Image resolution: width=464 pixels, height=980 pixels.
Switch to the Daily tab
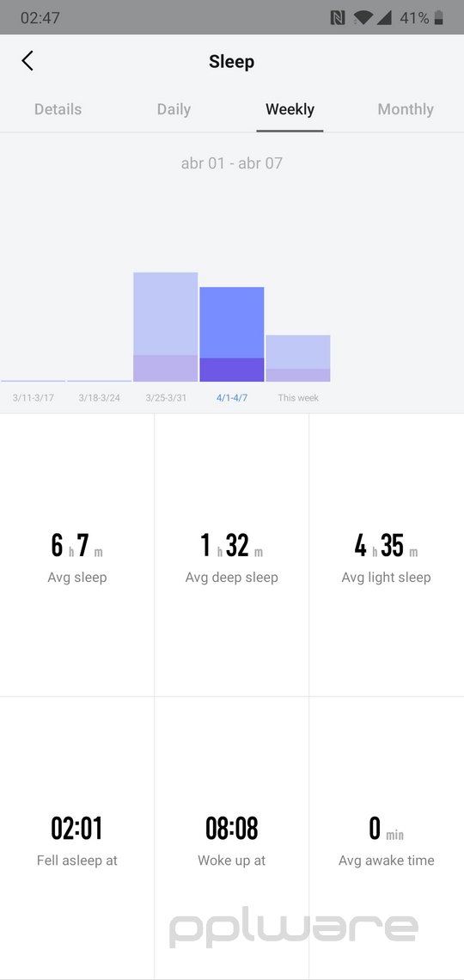[174, 109]
